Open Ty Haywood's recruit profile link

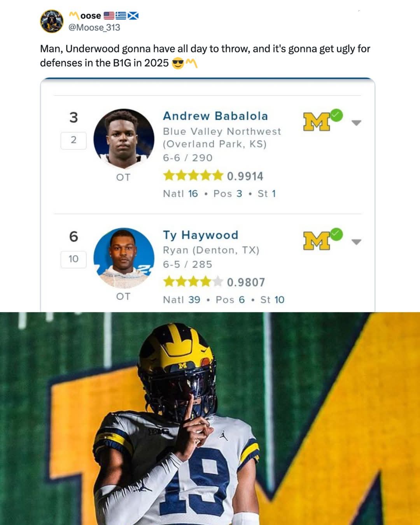coord(200,235)
